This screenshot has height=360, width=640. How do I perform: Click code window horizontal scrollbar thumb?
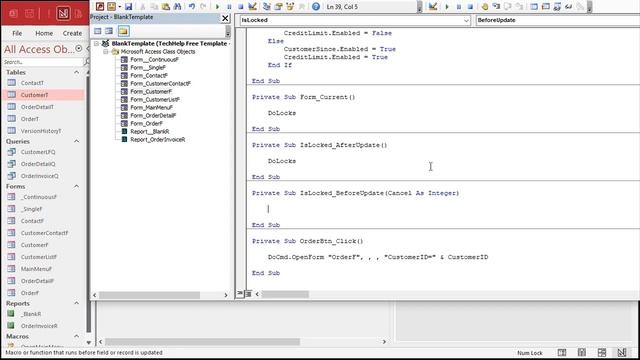285,294
